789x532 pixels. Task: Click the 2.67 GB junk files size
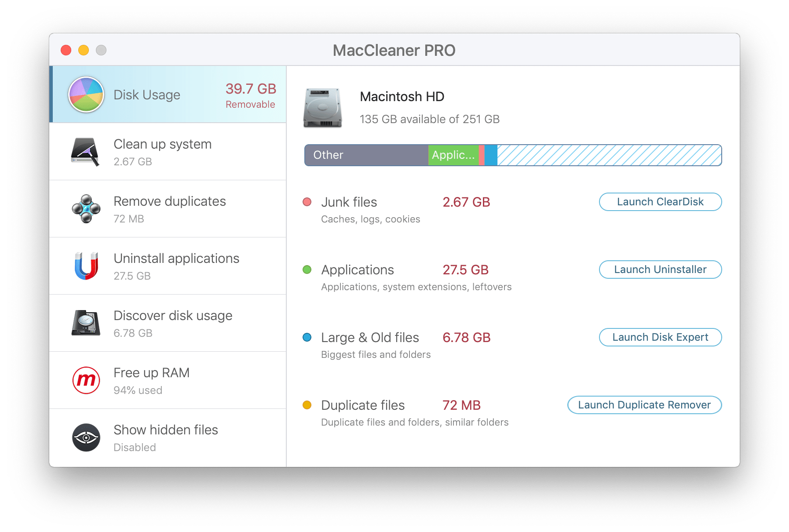click(466, 202)
